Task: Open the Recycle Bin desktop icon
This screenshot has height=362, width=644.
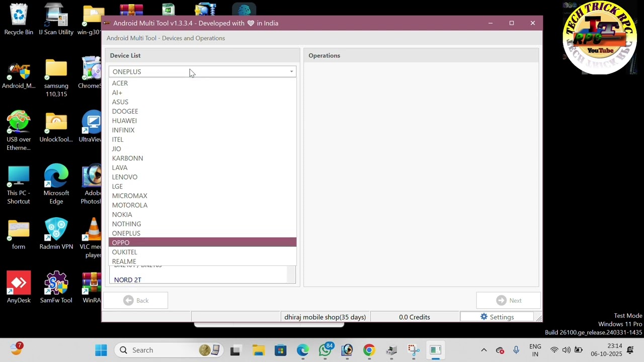Action: [x=19, y=20]
